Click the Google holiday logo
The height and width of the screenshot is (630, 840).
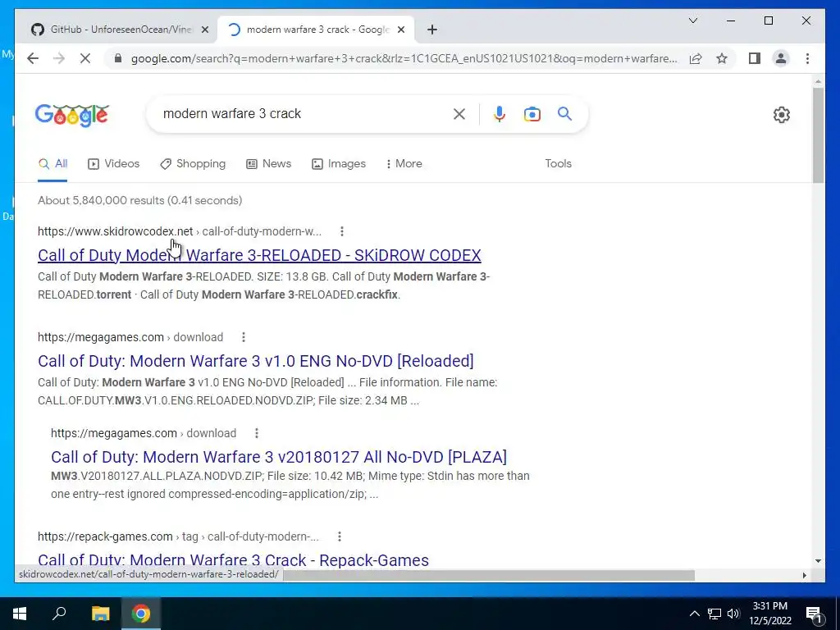[x=72, y=115]
